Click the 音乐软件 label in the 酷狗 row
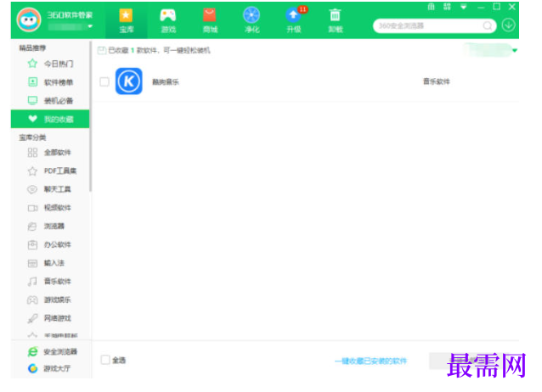Image resolution: width=542 pixels, height=392 pixels. [x=437, y=81]
